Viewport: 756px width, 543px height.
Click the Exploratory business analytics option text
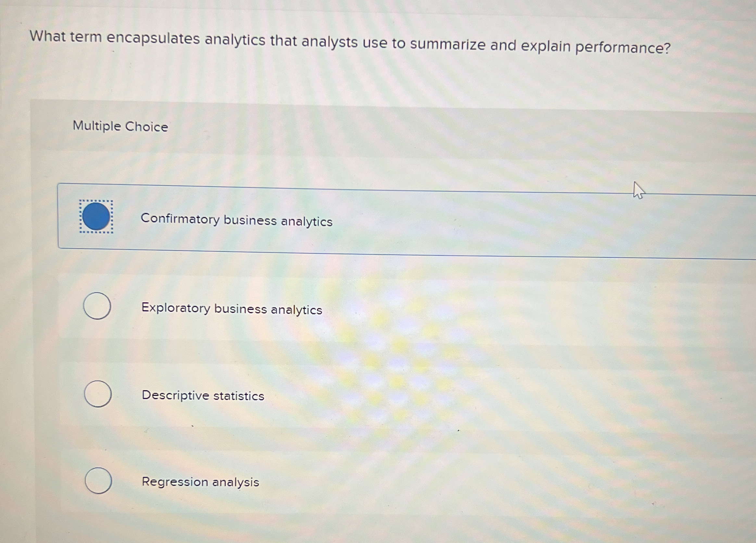pos(231,309)
